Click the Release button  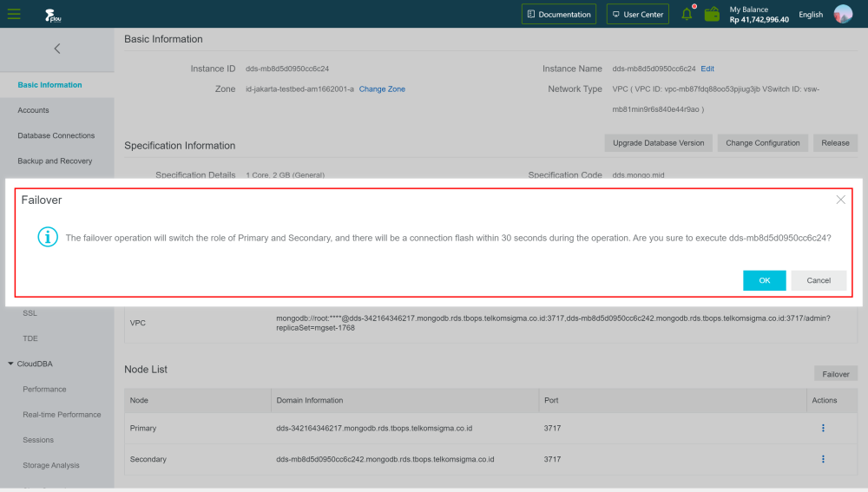[835, 143]
